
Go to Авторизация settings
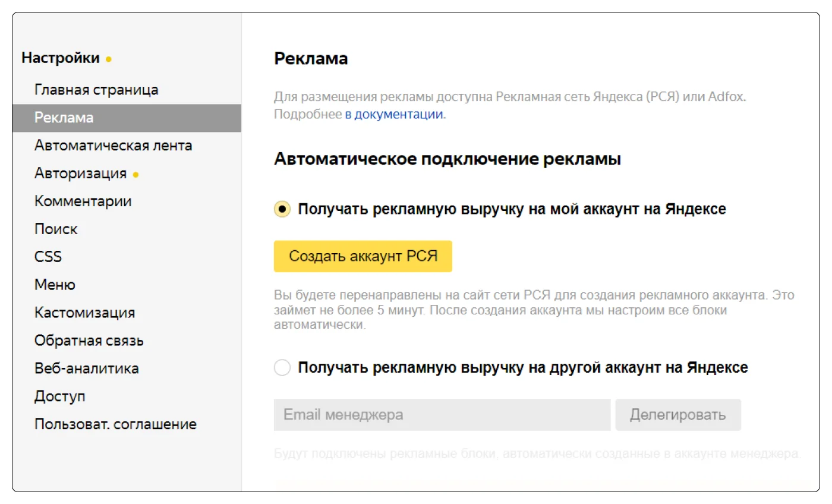[x=80, y=174]
